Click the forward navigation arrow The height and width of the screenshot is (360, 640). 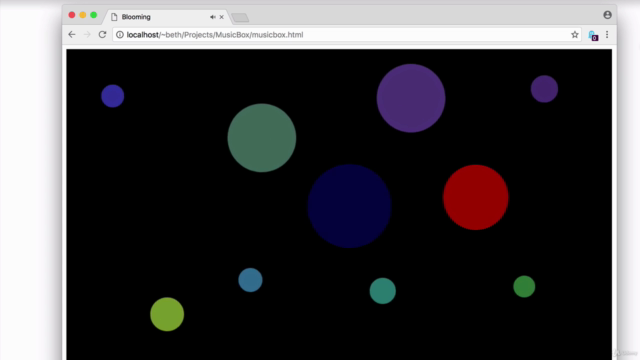coord(87,35)
